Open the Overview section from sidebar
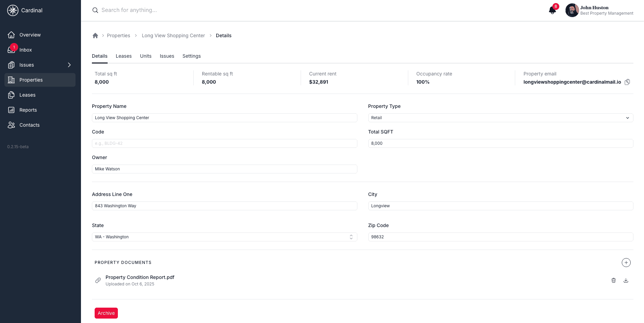 click(30, 34)
